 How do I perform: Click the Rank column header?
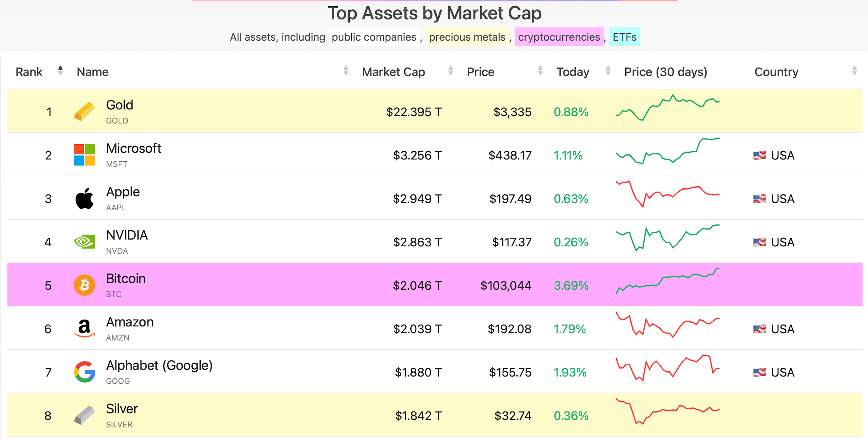point(29,72)
